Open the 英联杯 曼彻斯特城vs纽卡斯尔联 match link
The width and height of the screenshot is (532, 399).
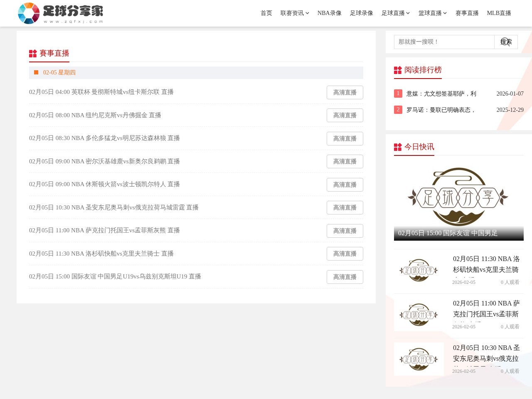tap(101, 92)
